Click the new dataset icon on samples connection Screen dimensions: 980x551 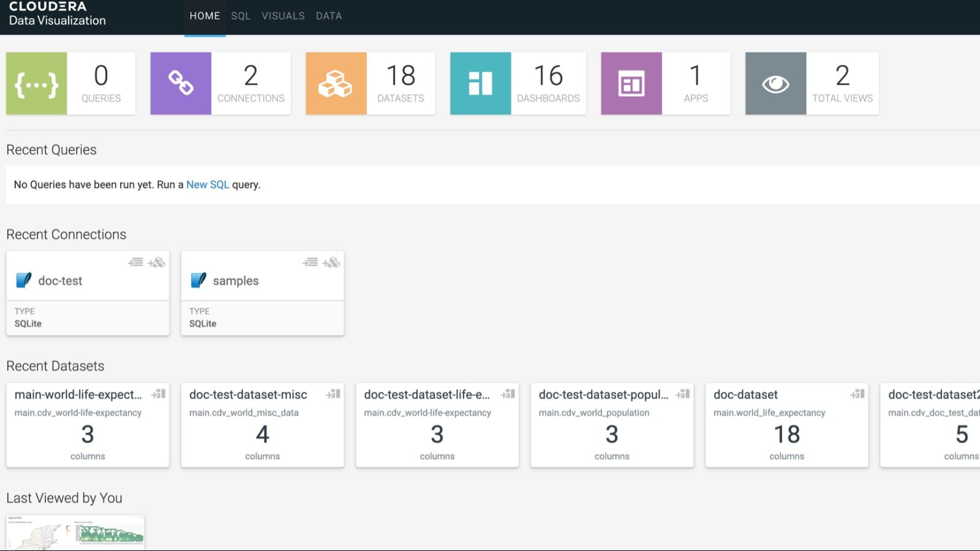pos(331,262)
